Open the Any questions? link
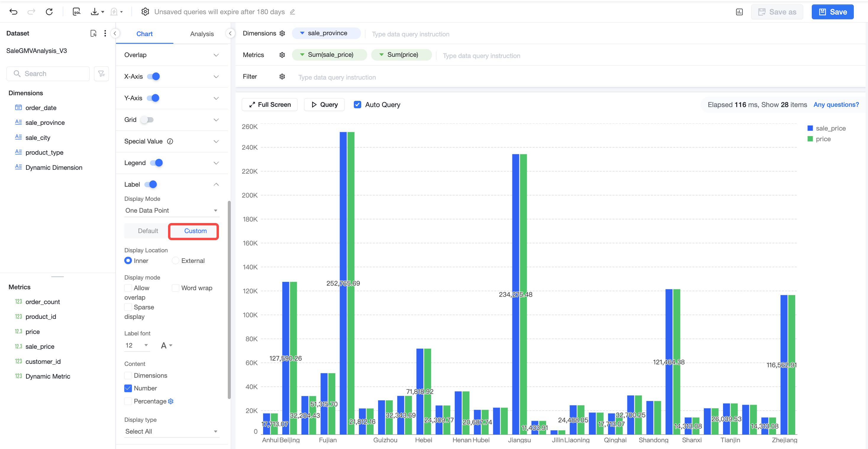The height and width of the screenshot is (449, 868). [836, 105]
